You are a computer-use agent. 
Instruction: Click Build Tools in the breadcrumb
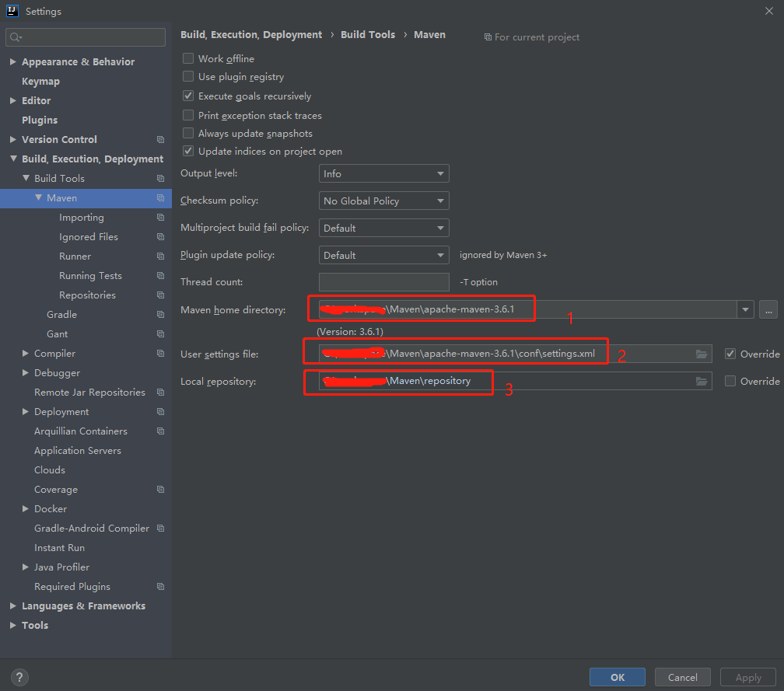coord(367,34)
